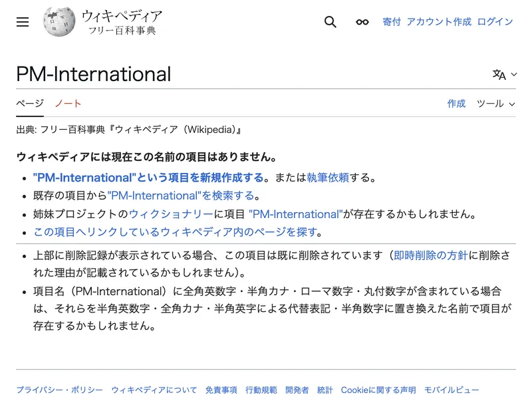Click the ウィキペディア フリー百科事典 wordmark
The image size is (532, 399).
coord(122,23)
